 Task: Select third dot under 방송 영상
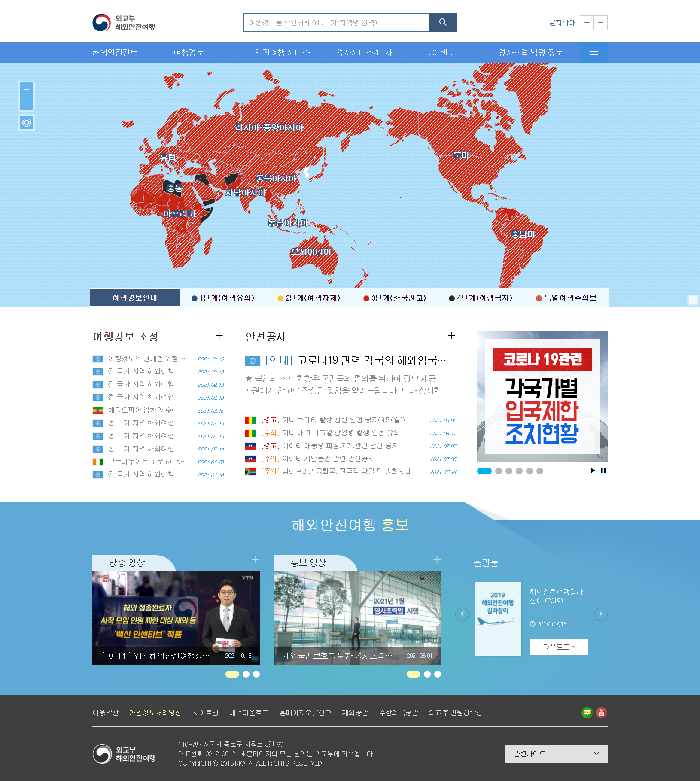click(256, 674)
